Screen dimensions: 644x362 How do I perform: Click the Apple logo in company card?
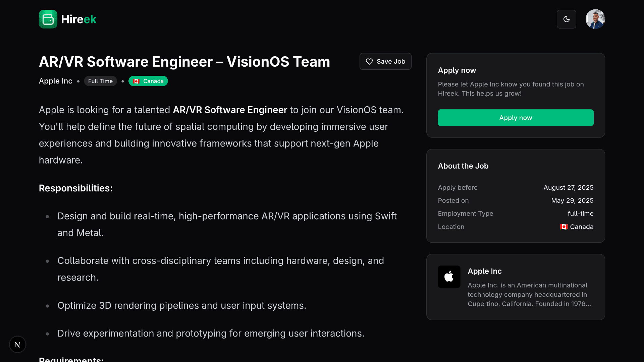coord(449,277)
